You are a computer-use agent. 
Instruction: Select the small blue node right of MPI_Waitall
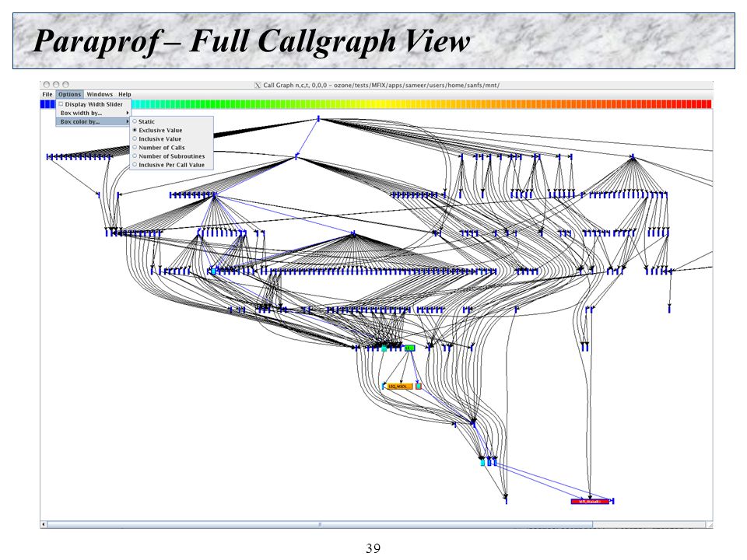tap(612, 501)
